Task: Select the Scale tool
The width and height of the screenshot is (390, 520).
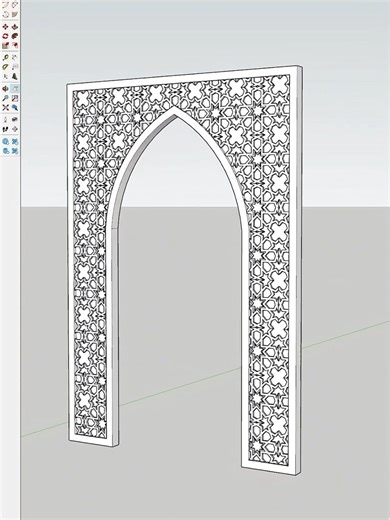Action: (5, 45)
